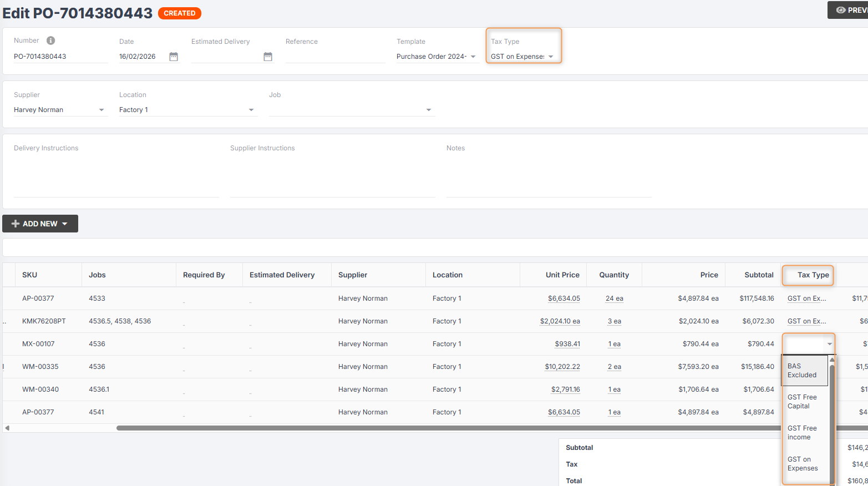Click the Notes text area
This screenshot has height=486, width=868.
coord(549,176)
